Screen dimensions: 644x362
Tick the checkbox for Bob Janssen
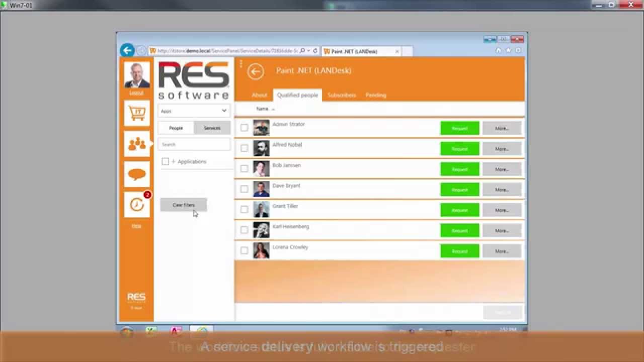[245, 169]
